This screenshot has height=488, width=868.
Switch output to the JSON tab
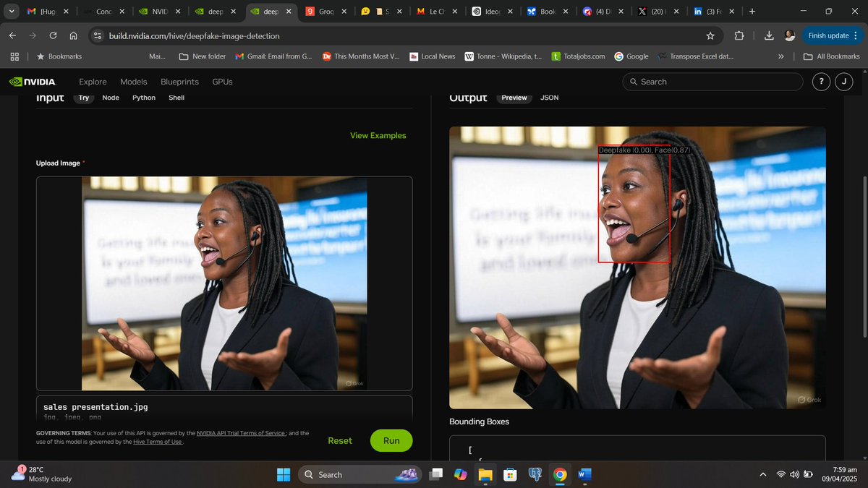click(x=550, y=98)
